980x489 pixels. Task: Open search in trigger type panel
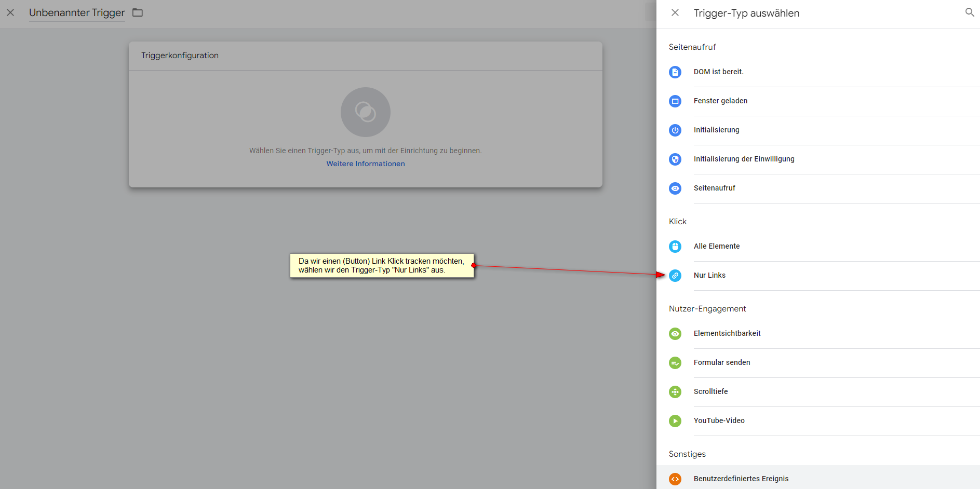[969, 12]
